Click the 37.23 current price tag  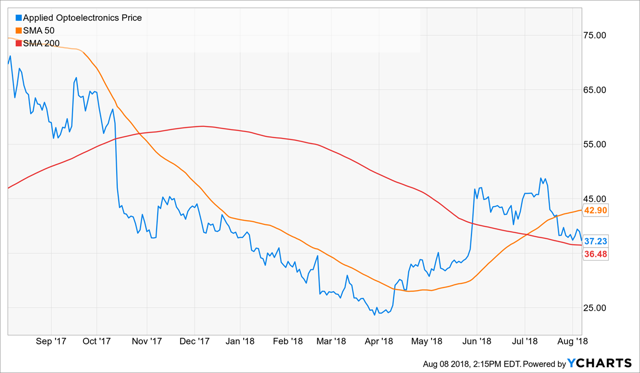pyautogui.click(x=596, y=241)
